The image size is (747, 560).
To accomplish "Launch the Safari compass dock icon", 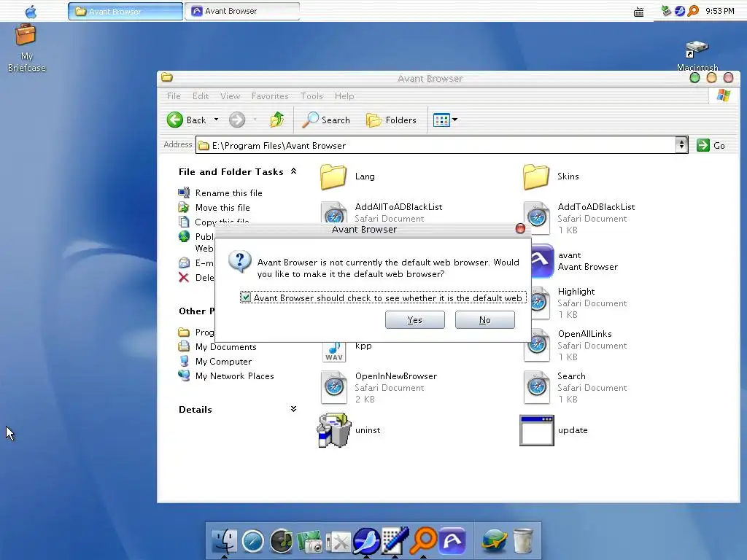I will click(252, 542).
